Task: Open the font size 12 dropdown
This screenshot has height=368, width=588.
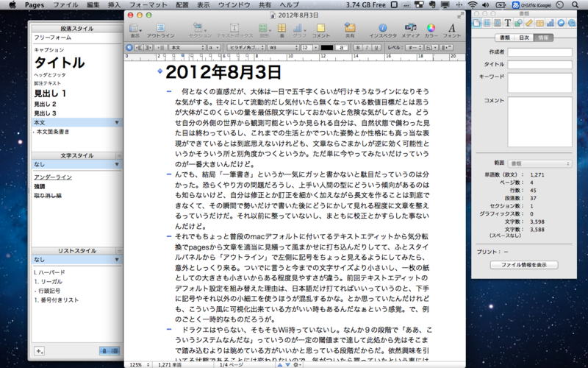Action: pyautogui.click(x=315, y=48)
